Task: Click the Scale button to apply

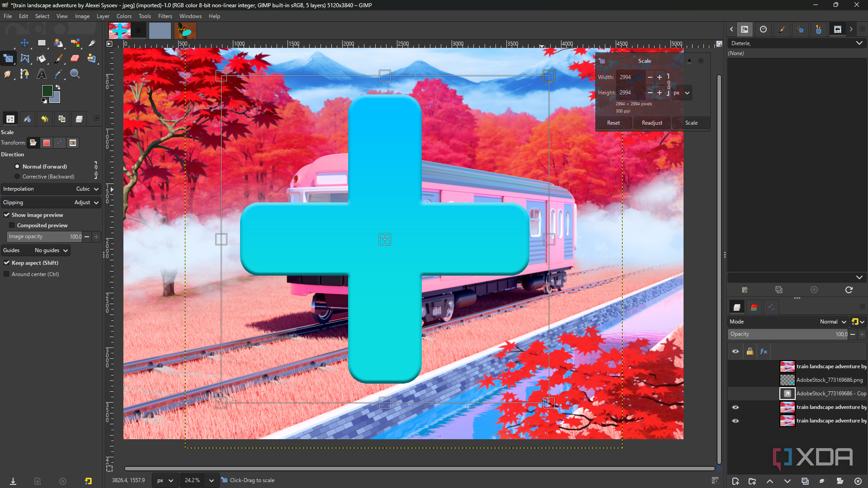Action: click(x=691, y=123)
